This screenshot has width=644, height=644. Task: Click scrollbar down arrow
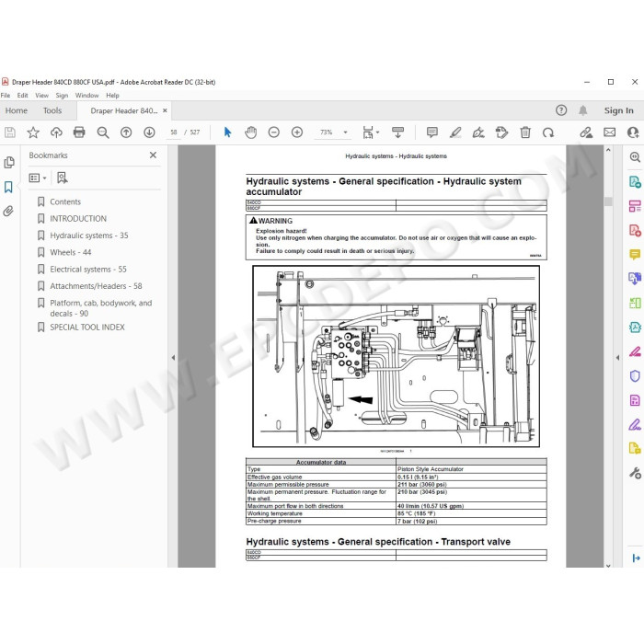tap(608, 565)
